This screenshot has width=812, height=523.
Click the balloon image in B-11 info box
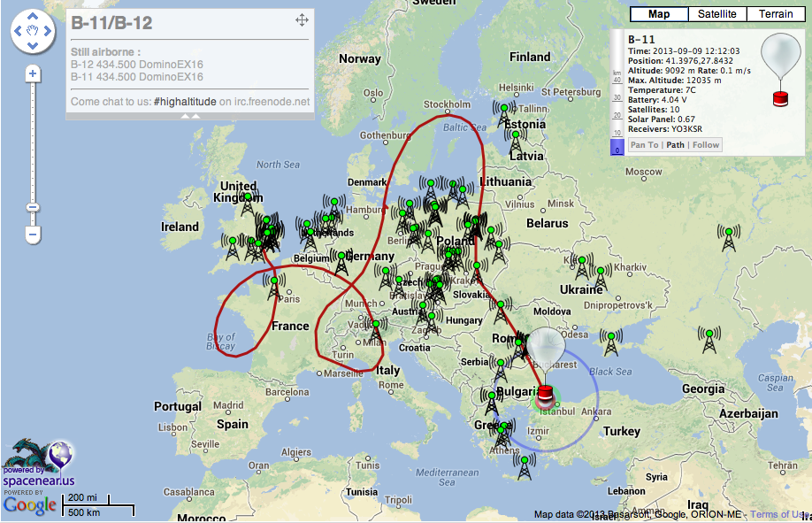pyautogui.click(x=780, y=70)
